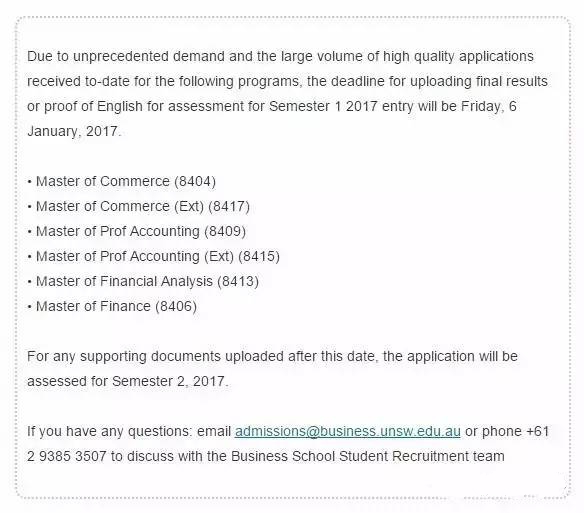Click the 'Friday, 6' date text

(x=489, y=107)
